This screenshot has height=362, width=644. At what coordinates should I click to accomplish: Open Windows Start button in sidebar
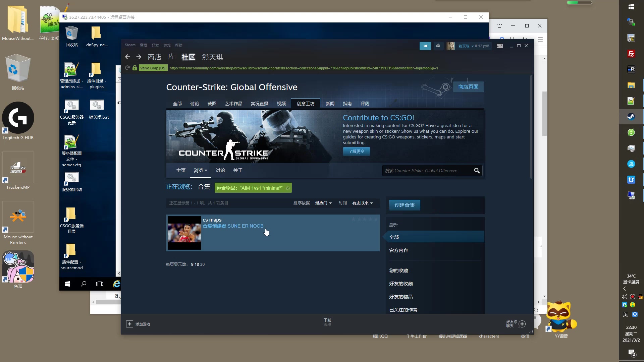(x=631, y=6)
